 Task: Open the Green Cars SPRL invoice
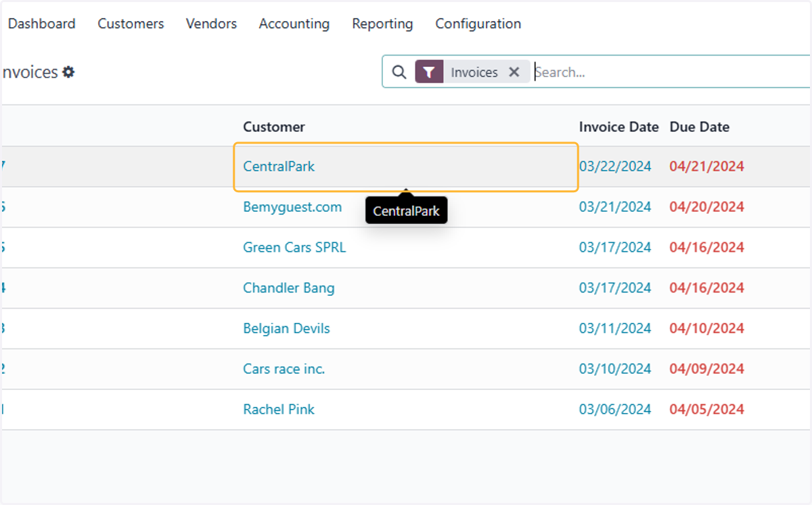[x=294, y=247]
